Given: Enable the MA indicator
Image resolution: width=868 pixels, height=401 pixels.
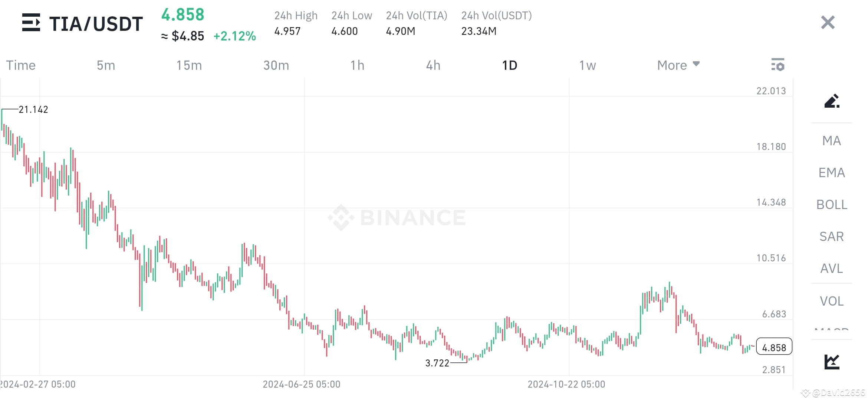Looking at the screenshot, I should [831, 141].
